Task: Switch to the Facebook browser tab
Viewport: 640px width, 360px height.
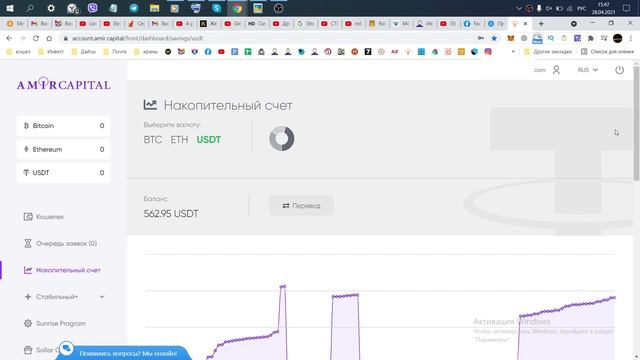Action: (472, 24)
